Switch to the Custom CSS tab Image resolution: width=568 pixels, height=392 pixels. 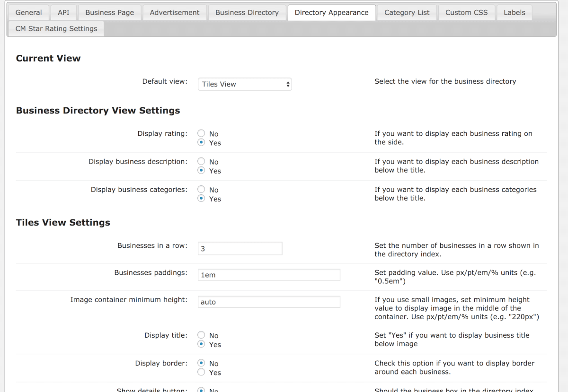coord(466,12)
